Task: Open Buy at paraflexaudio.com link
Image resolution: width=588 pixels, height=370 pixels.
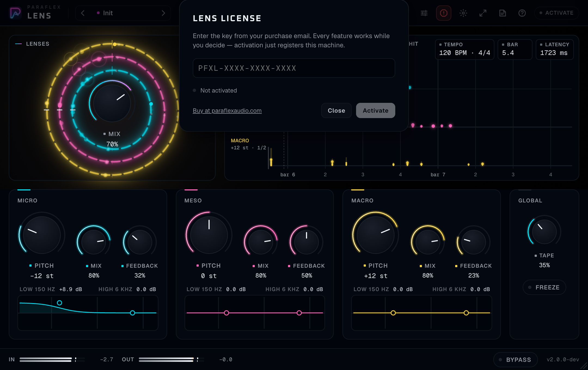Action: [227, 110]
